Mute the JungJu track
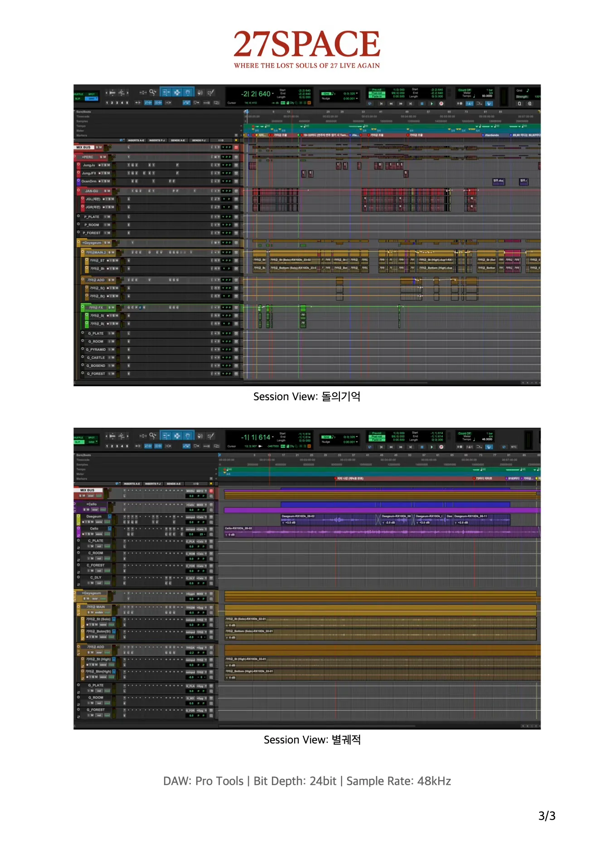614x868 pixels. point(109,165)
